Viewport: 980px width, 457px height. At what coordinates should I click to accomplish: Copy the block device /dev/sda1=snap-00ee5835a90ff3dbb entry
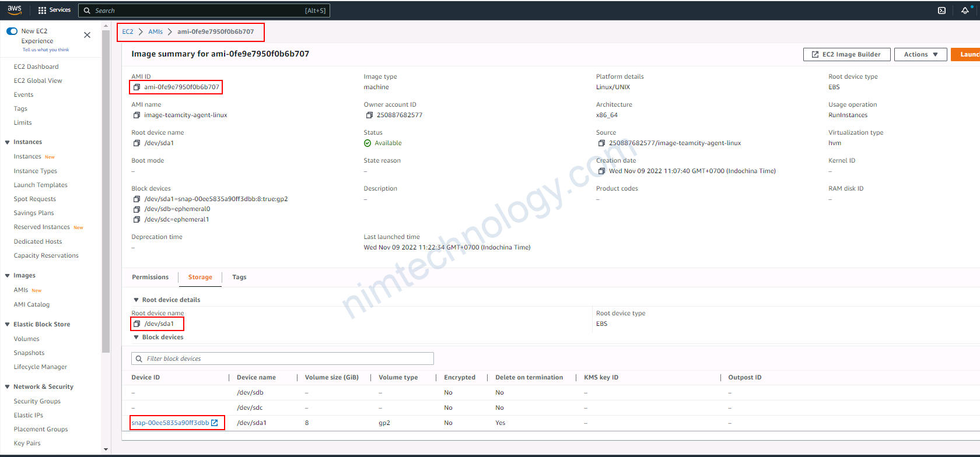pos(136,199)
